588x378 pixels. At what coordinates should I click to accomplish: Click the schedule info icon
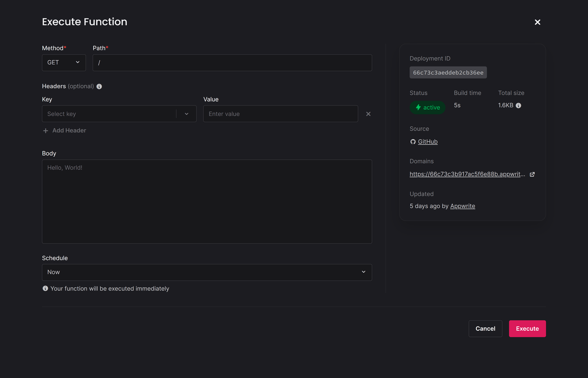45,288
